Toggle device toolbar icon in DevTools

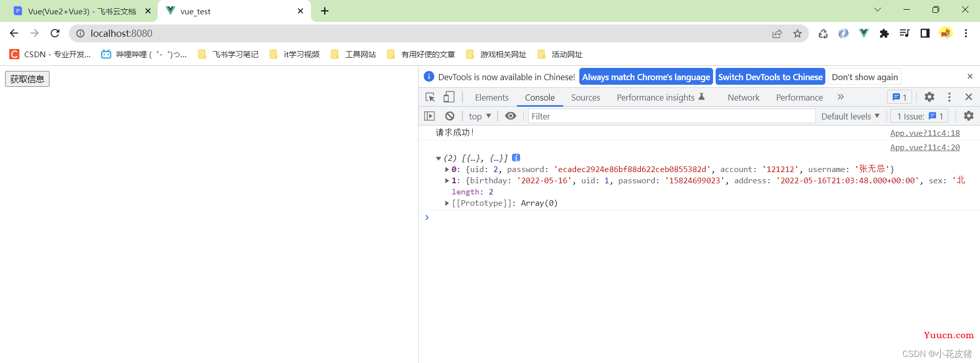coord(449,97)
